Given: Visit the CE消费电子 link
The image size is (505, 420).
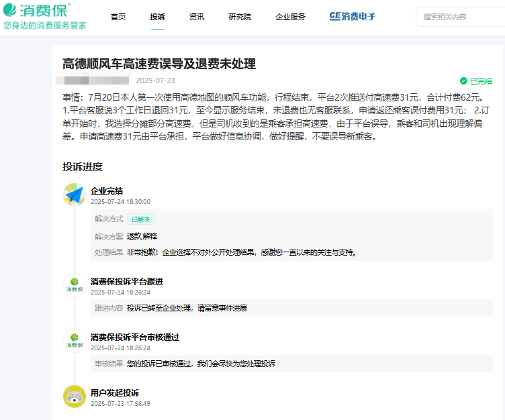Looking at the screenshot, I should [353, 16].
